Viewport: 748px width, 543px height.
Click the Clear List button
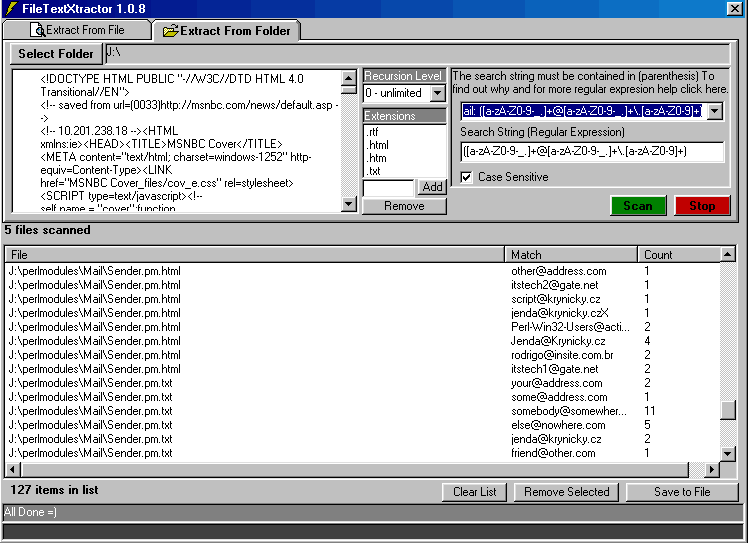pyautogui.click(x=474, y=492)
